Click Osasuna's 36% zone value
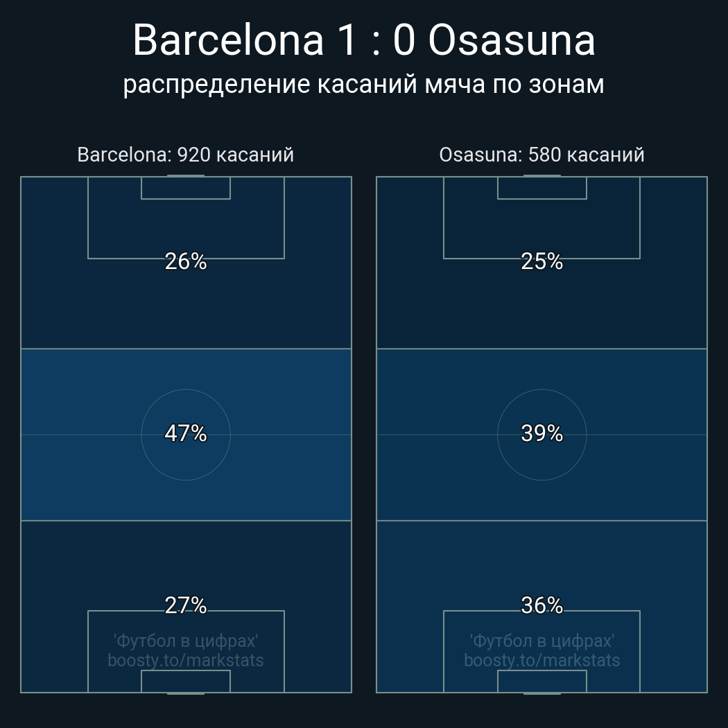The height and width of the screenshot is (728, 728). pos(541,605)
